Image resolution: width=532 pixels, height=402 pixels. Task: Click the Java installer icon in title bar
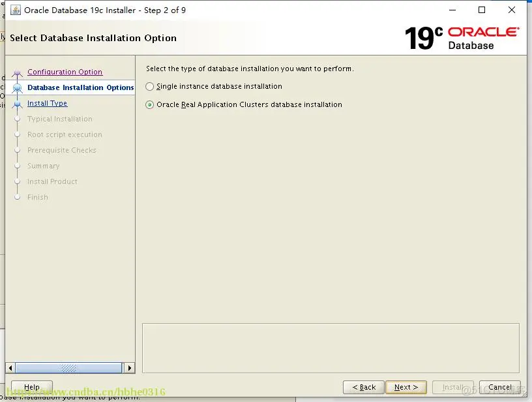pyautogui.click(x=16, y=10)
